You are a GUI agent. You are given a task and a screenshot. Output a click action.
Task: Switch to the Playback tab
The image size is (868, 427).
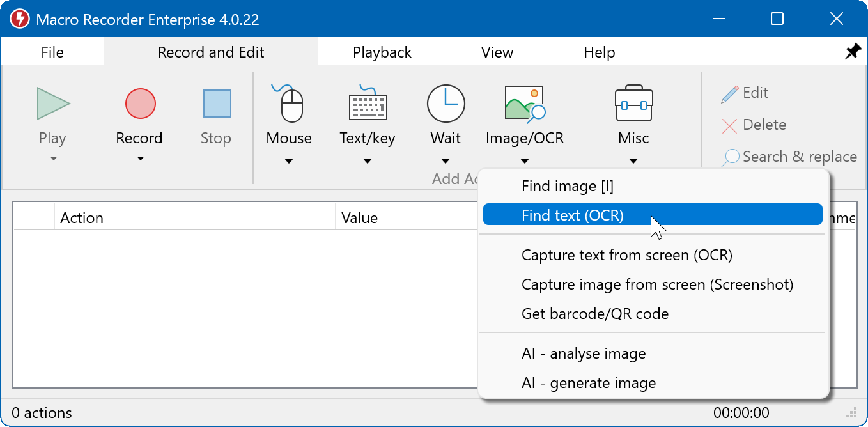(x=382, y=52)
